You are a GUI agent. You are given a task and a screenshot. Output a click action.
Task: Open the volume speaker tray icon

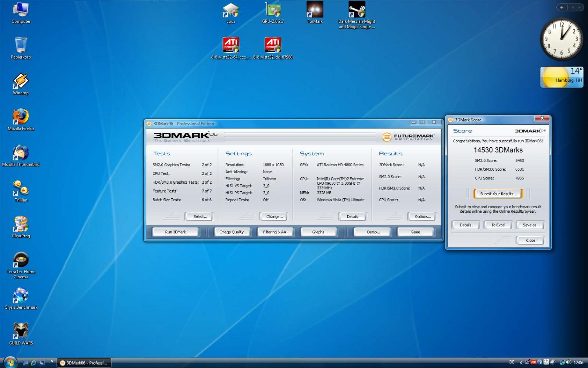(569, 362)
